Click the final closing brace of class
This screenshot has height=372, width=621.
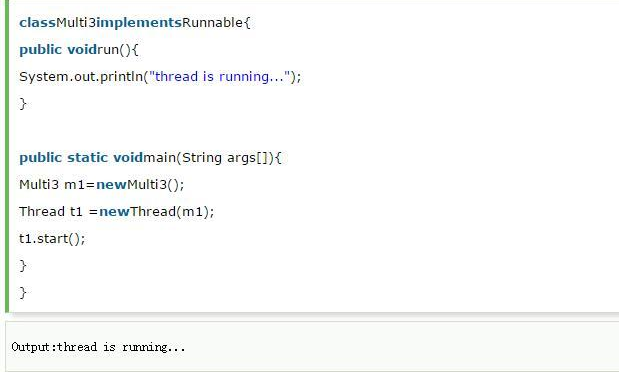pyautogui.click(x=23, y=293)
